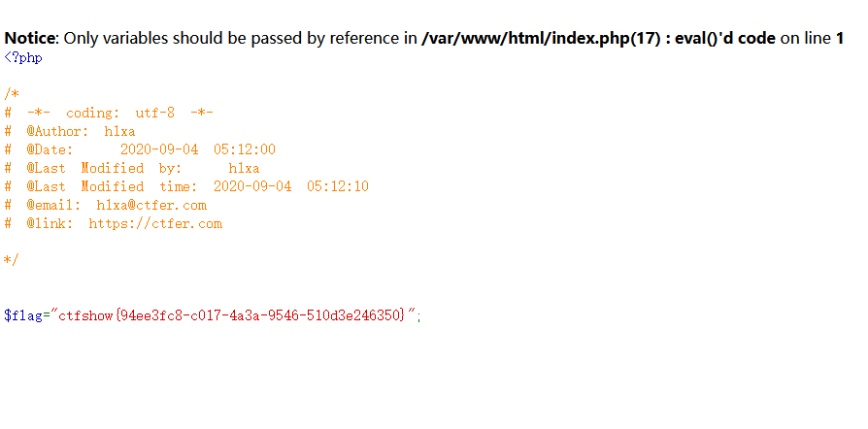Click the h1xa@ctfer.com email address
This screenshot has height=429, width=868.
coord(151,205)
